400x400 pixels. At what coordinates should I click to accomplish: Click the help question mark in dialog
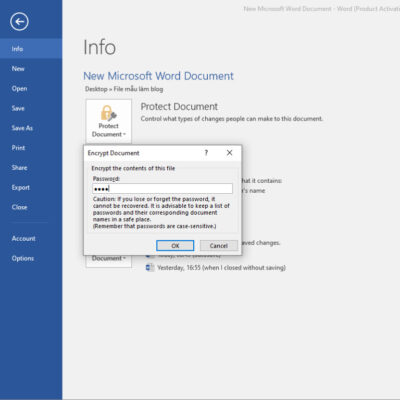click(206, 153)
